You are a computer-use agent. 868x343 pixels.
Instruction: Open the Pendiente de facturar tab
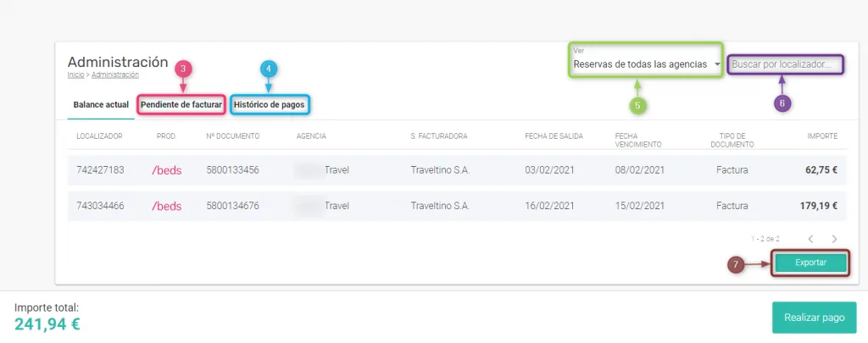point(181,105)
